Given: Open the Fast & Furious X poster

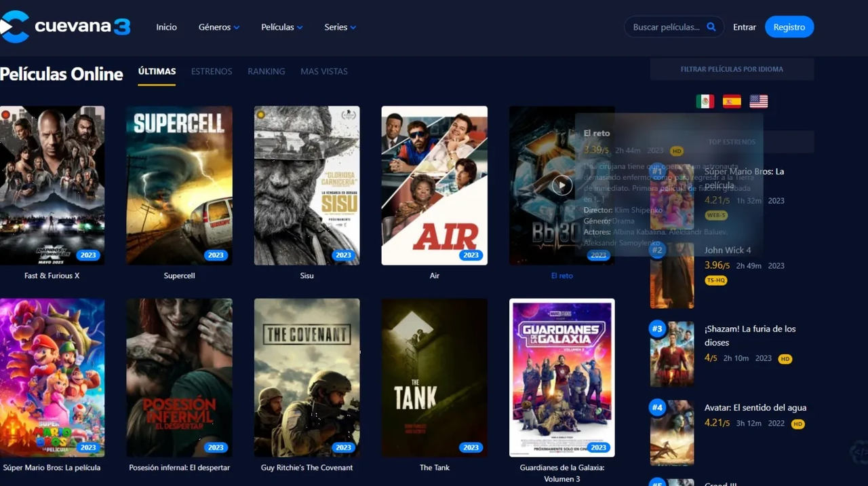Looking at the screenshot, I should [52, 185].
